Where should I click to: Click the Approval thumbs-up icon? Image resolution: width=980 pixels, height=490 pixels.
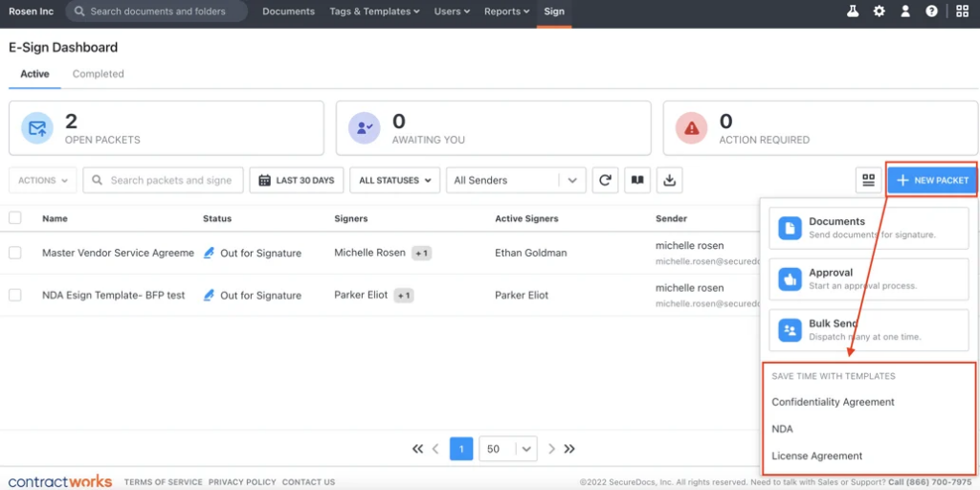[790, 279]
